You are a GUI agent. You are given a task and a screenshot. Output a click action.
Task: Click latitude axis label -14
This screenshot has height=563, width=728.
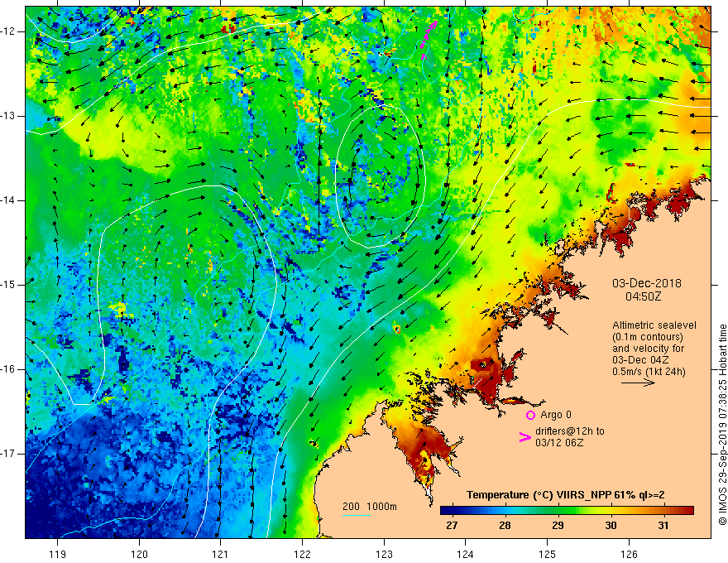[8, 200]
